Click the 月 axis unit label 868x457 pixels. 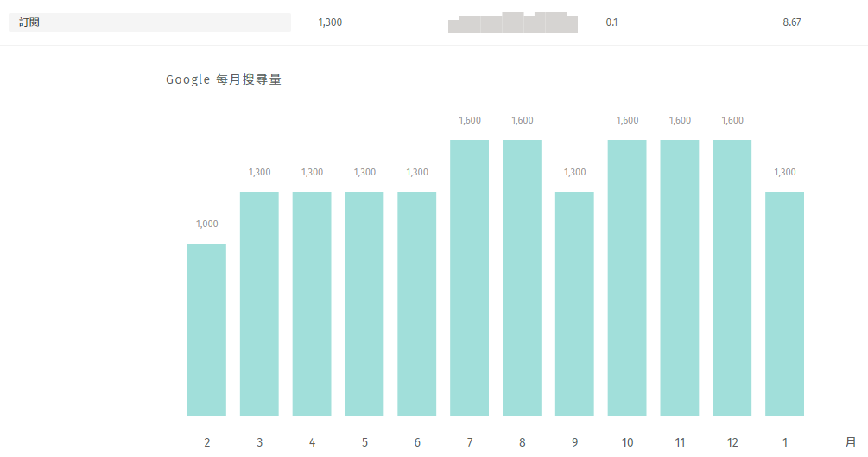[x=851, y=442]
